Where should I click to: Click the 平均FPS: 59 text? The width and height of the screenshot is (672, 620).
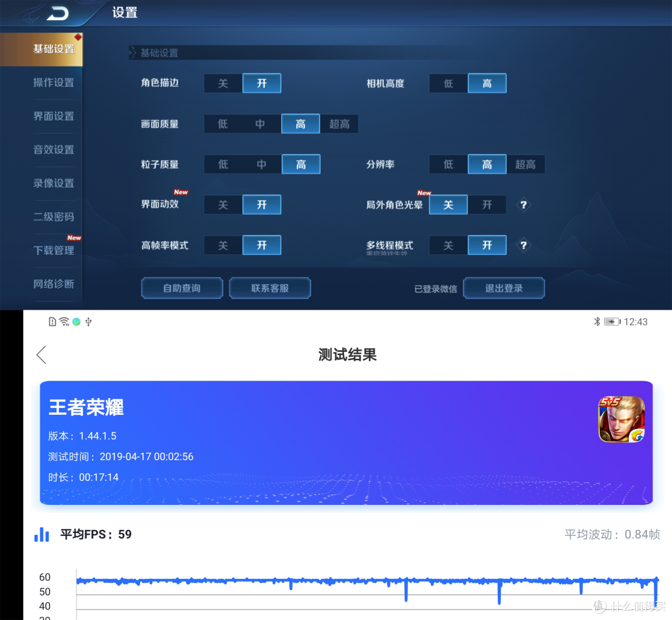pos(96,534)
